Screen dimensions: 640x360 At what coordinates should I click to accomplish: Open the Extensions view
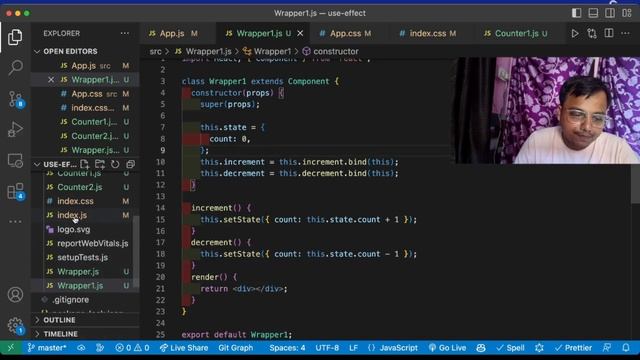tap(16, 191)
